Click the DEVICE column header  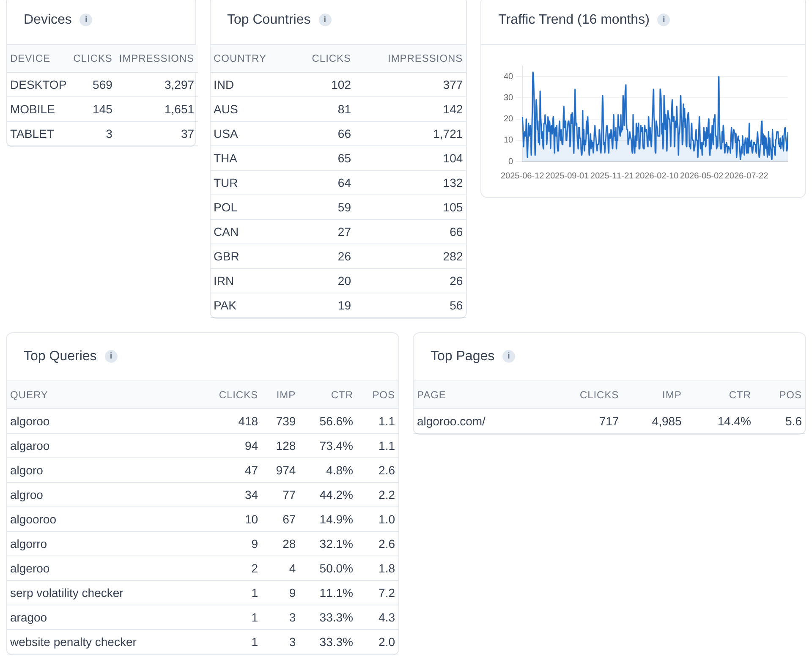point(30,58)
